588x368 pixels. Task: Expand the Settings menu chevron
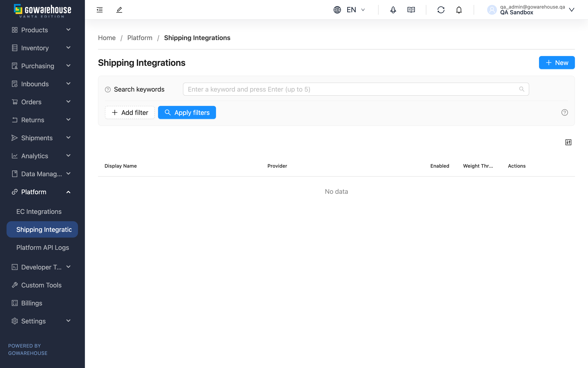tap(68, 321)
